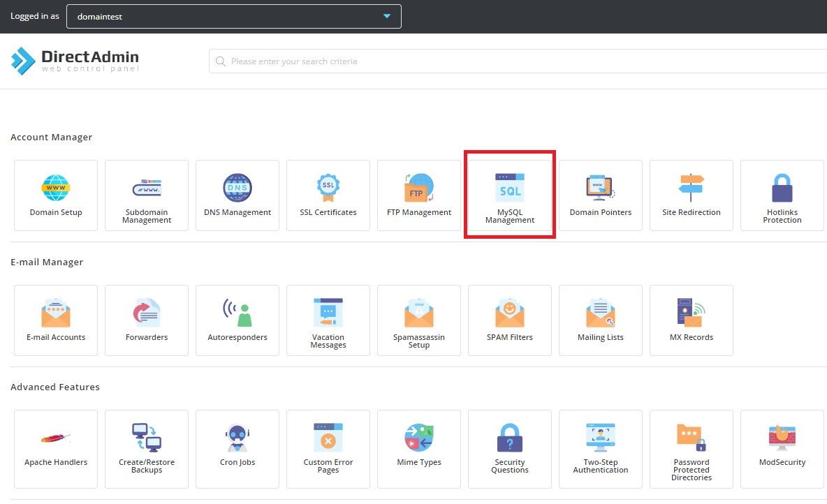The image size is (827, 504).
Task: Open MX Records
Action: [x=691, y=320]
